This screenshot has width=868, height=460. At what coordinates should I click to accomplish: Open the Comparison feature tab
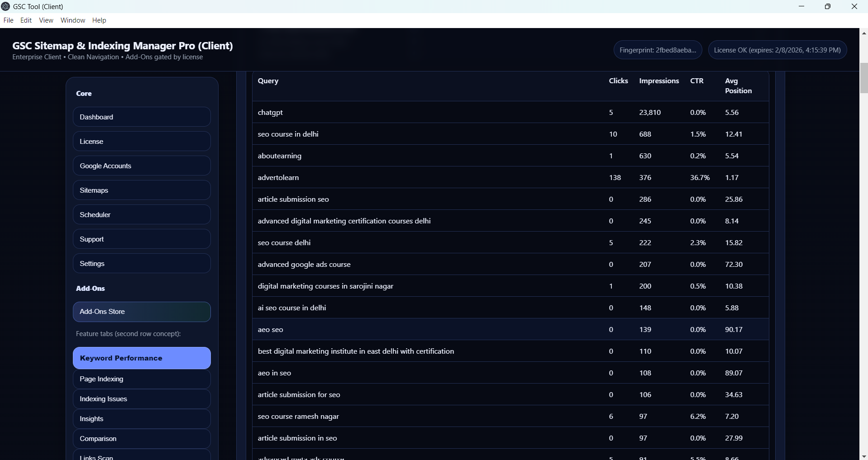click(x=142, y=439)
